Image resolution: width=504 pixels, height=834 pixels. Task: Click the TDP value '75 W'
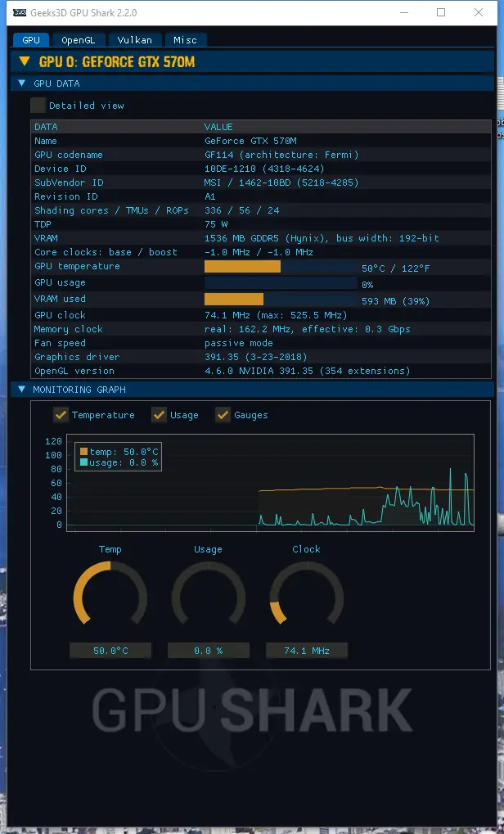pos(216,224)
